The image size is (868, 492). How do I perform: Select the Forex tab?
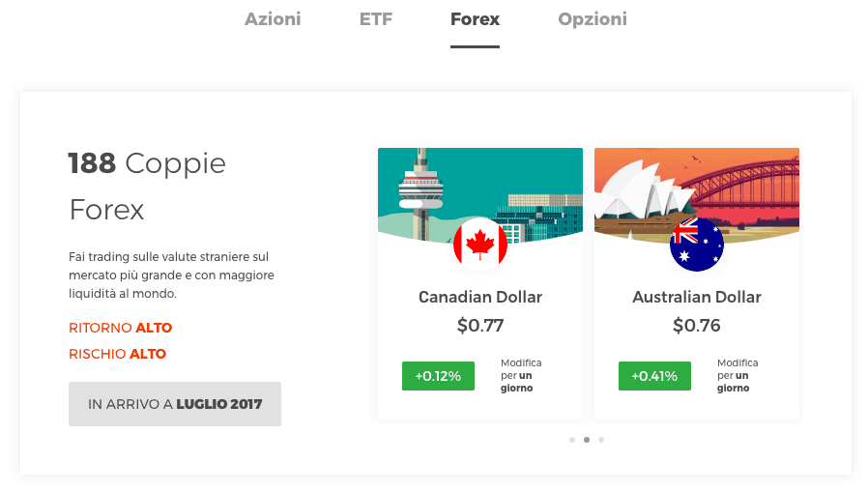tap(475, 19)
